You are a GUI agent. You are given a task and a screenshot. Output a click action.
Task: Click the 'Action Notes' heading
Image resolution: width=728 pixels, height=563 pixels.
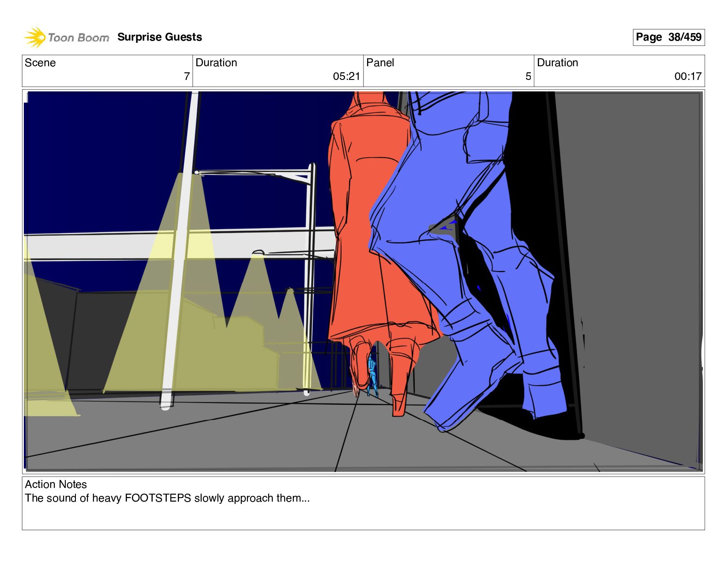click(56, 484)
